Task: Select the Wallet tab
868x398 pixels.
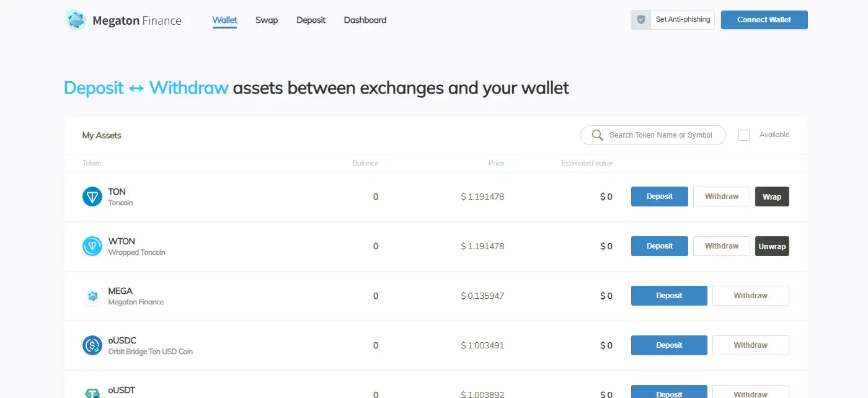Action: [x=224, y=20]
